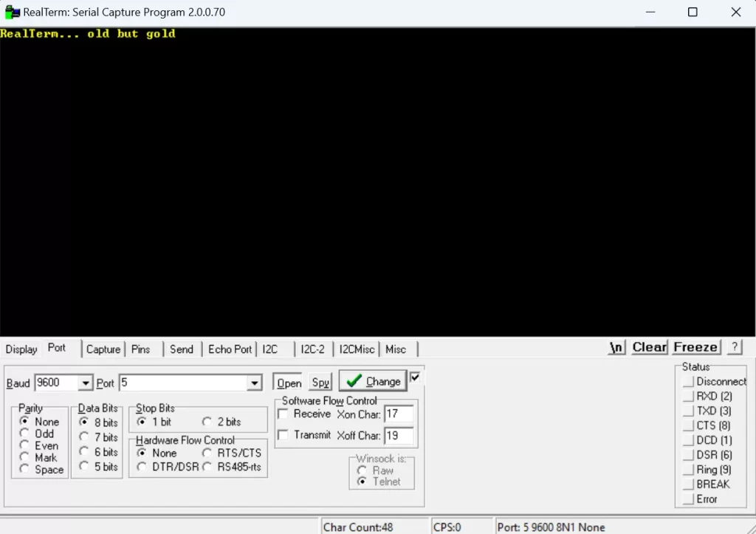Choose 5 bits data bits
The width and height of the screenshot is (756, 534).
point(99,467)
